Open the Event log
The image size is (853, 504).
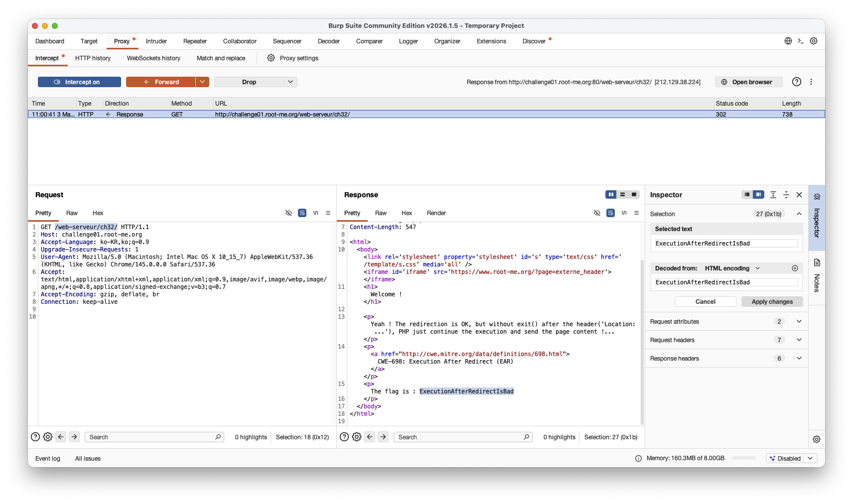[48, 458]
